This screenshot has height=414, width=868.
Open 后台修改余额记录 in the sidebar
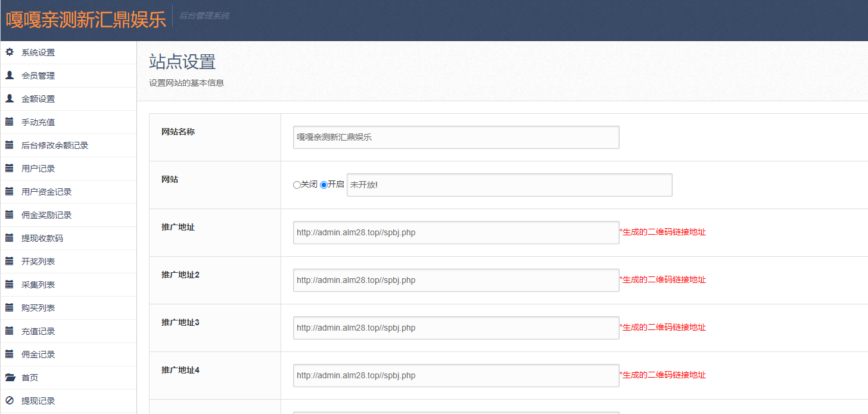tap(55, 145)
